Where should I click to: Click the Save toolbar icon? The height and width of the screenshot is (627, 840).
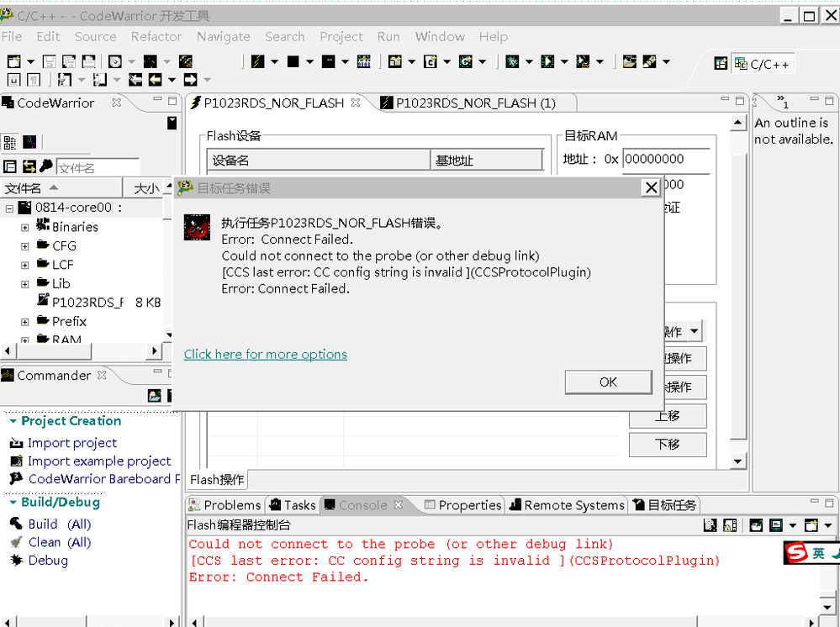[x=49, y=61]
